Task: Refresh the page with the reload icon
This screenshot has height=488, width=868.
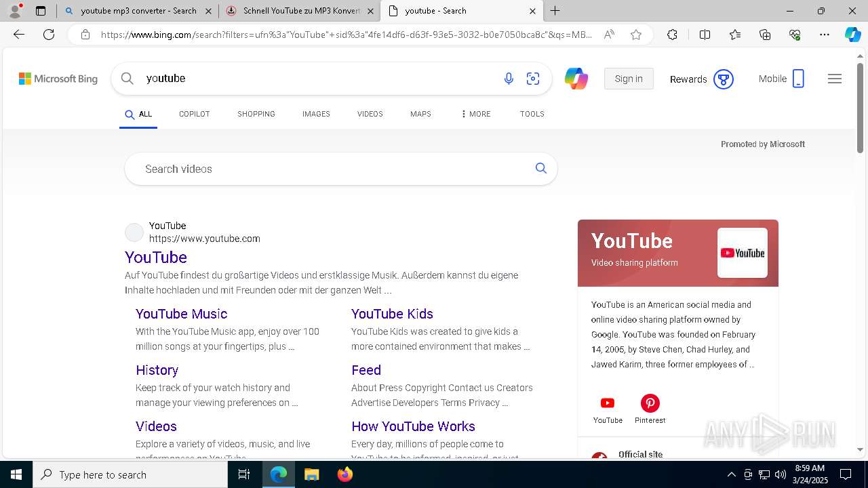Action: [49, 35]
